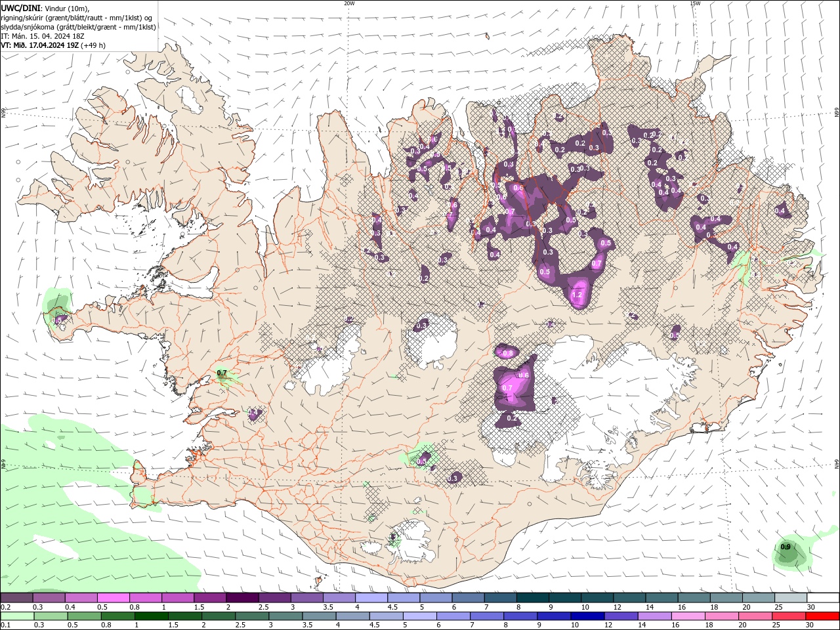Click the light blue 4 swatch in top legend row
The width and height of the screenshot is (840, 630).
pyautogui.click(x=371, y=597)
